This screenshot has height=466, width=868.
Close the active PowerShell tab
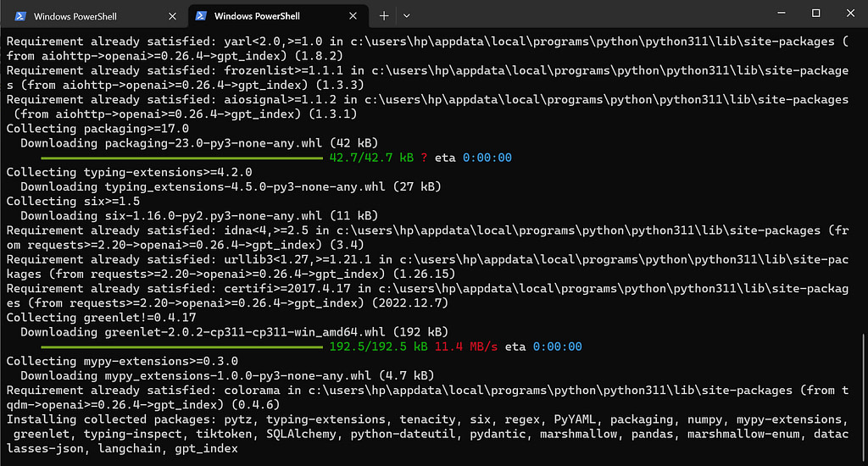[353, 16]
